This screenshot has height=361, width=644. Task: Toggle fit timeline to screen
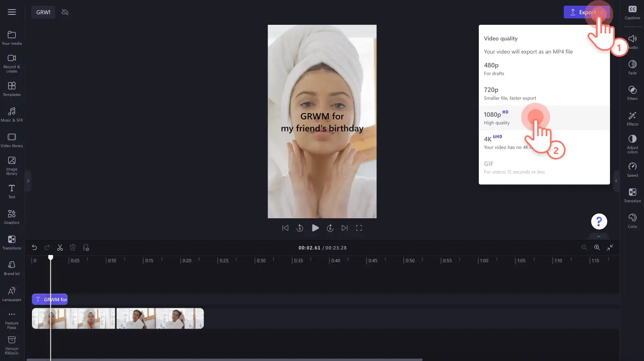click(610, 248)
